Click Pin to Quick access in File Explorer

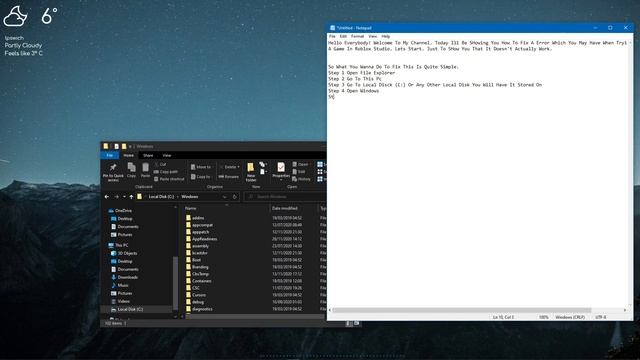(113, 172)
